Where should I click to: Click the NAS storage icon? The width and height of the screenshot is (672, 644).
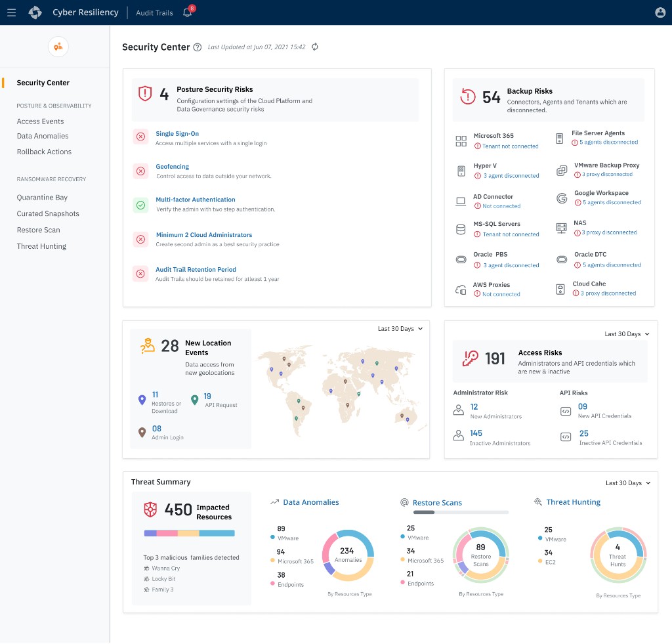click(561, 228)
